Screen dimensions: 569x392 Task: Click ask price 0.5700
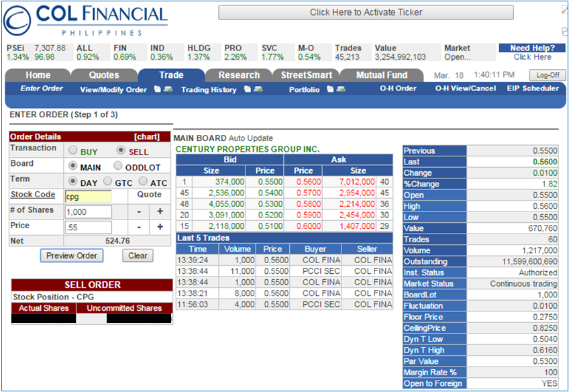pyautogui.click(x=309, y=193)
